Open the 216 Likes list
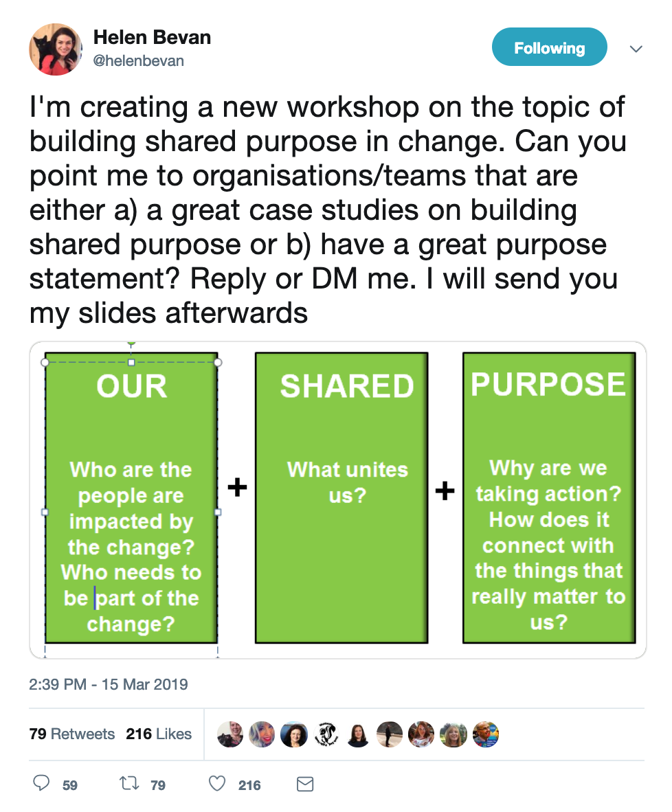The image size is (672, 812). point(159,734)
